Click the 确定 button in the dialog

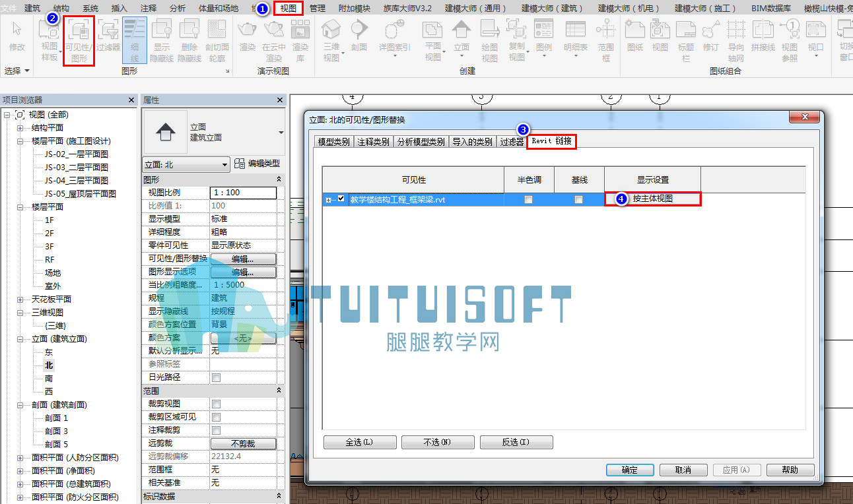pyautogui.click(x=630, y=470)
